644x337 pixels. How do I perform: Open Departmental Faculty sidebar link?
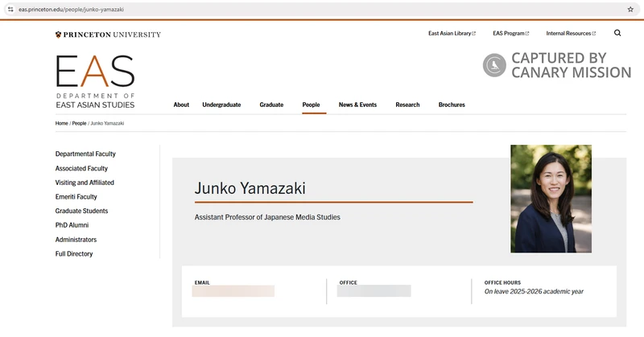[85, 154]
